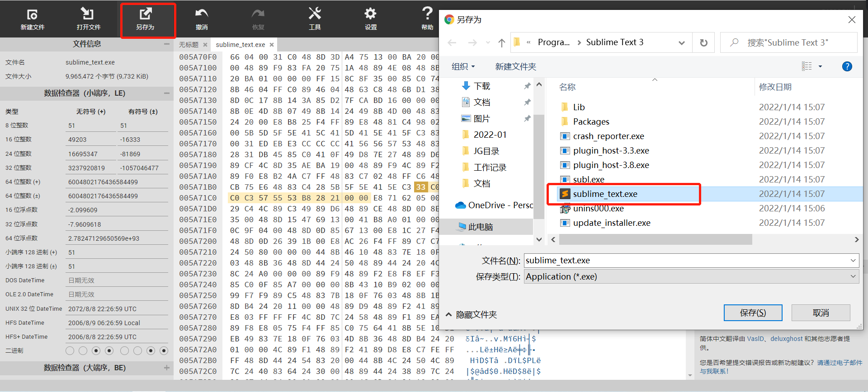Select the Lib folder in file list
The image size is (868, 392).
579,107
